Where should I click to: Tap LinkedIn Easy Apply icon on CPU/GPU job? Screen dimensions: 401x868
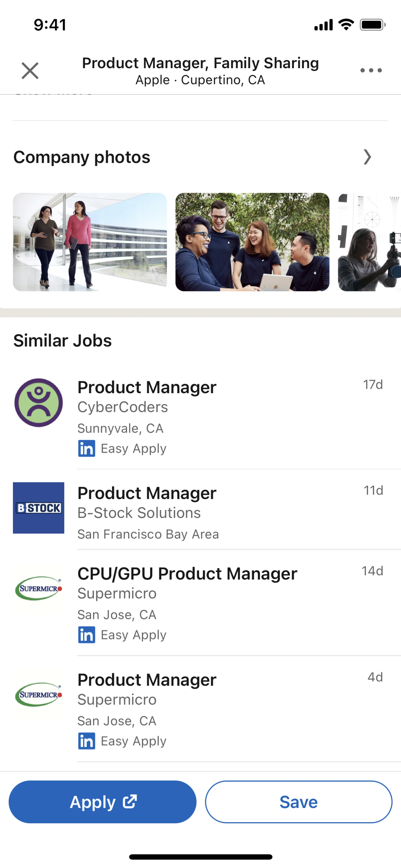point(87,635)
